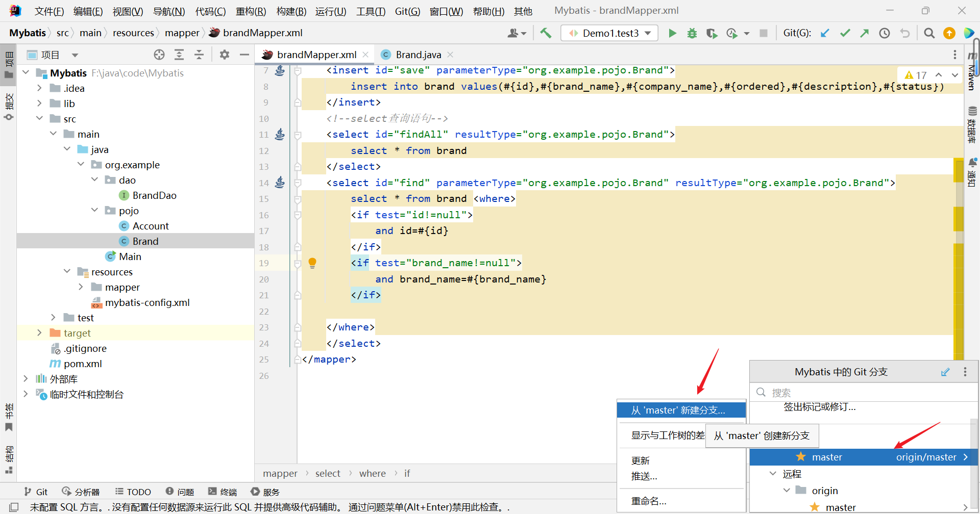Image resolution: width=980 pixels, height=514 pixels.
Task: Open the 重构(R) menu
Action: 251,11
